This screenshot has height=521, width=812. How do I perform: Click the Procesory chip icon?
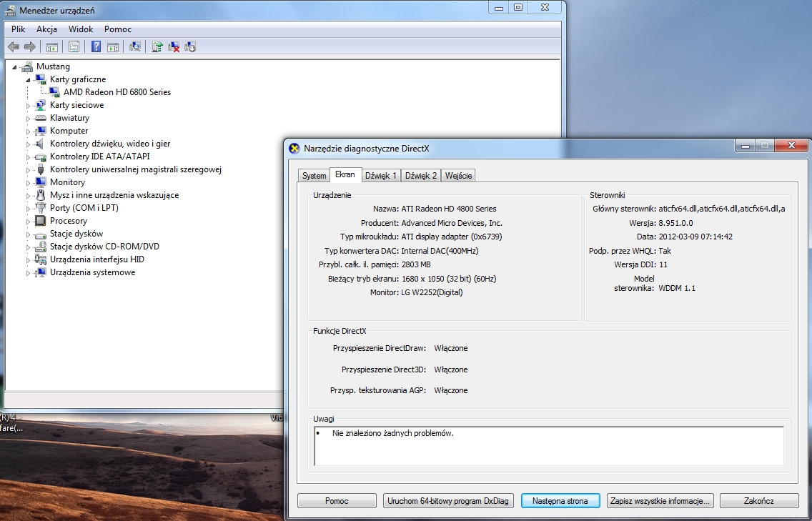(41, 221)
